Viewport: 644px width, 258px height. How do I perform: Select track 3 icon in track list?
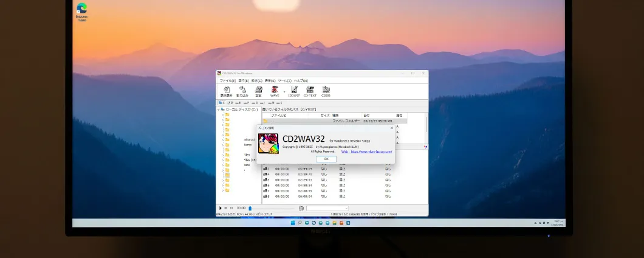pos(266,169)
